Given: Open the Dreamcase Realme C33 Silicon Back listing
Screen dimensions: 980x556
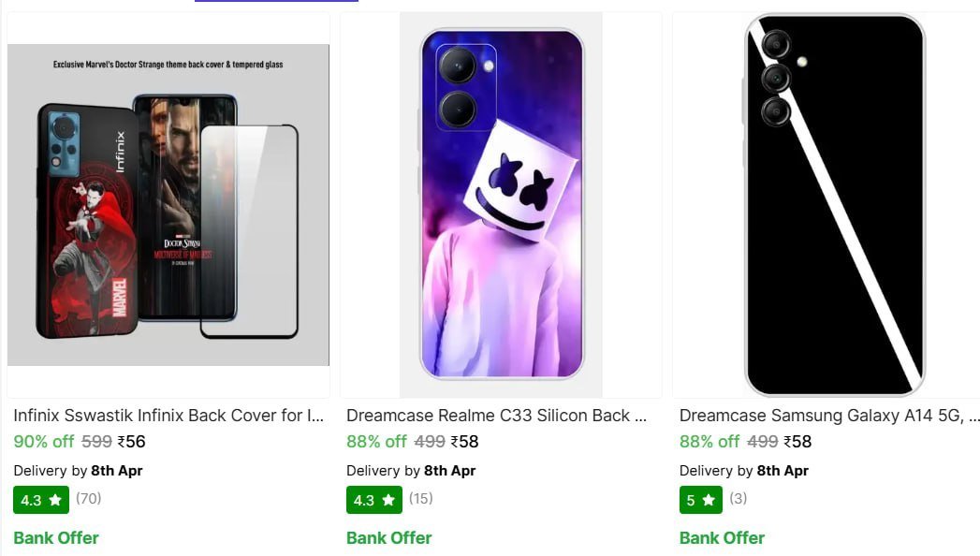Looking at the screenshot, I should tap(496, 416).
